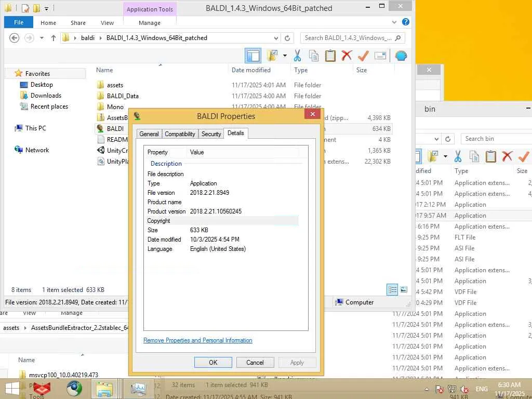Open the Share ribbon tab
The width and height of the screenshot is (532, 399).
(x=78, y=23)
